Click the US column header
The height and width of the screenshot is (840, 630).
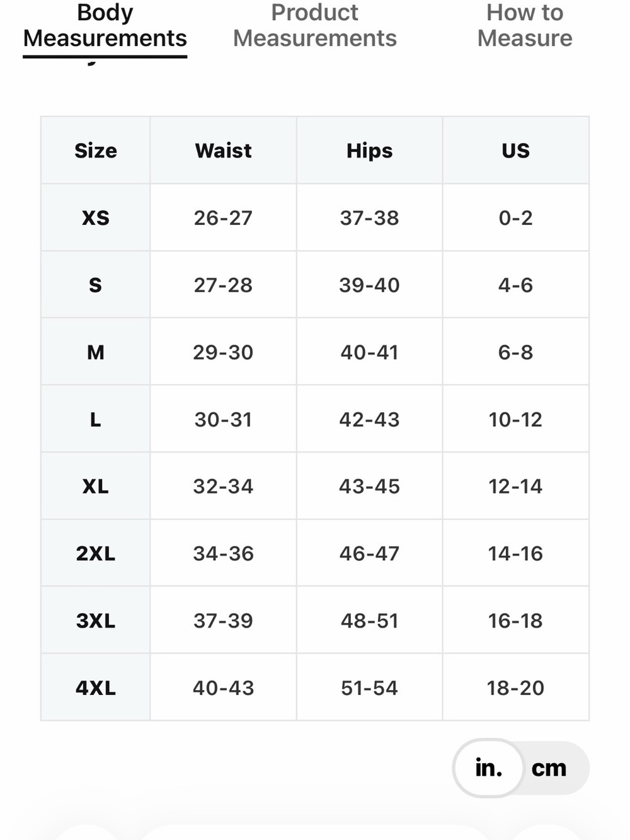click(515, 151)
